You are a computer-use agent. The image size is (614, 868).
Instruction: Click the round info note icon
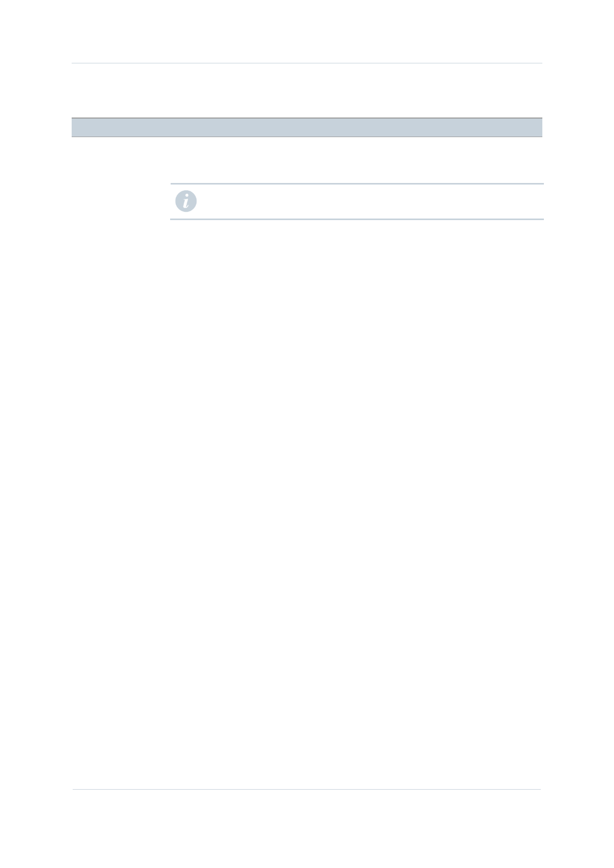tap(186, 201)
